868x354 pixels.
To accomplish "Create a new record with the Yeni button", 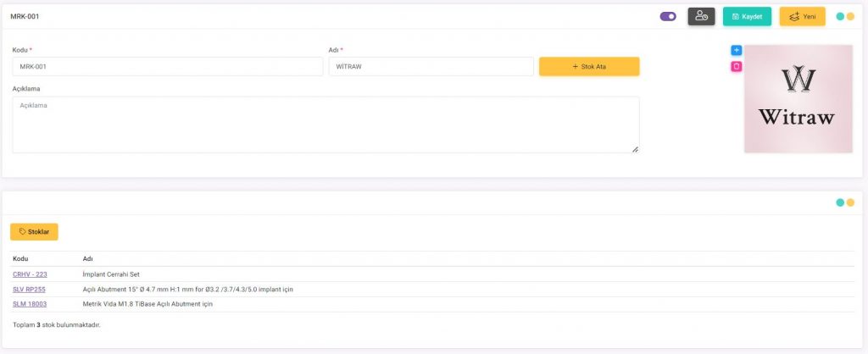I will pos(802,16).
